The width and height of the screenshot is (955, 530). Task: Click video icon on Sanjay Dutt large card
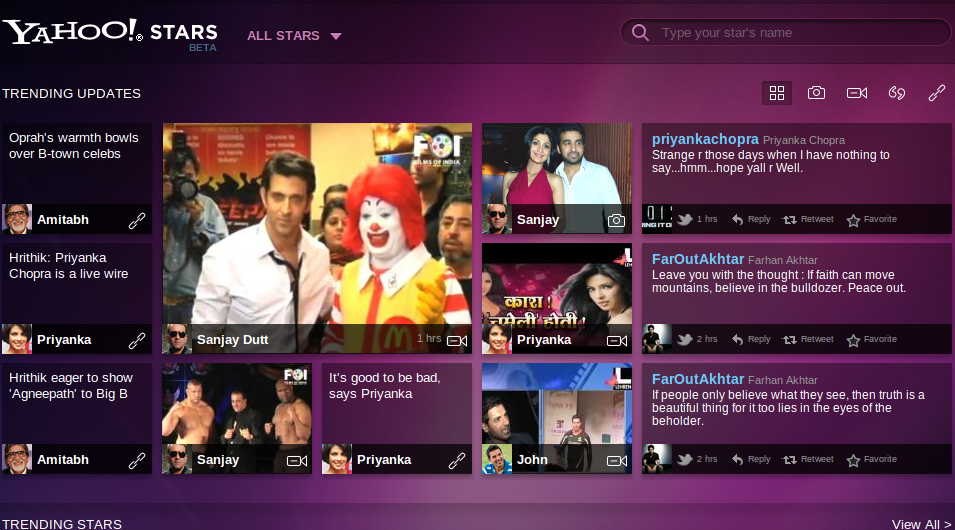point(457,341)
